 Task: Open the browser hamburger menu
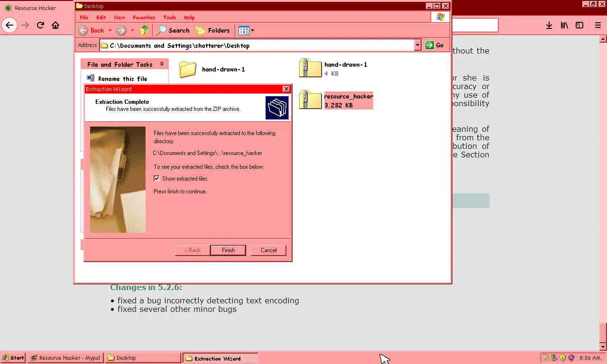click(x=598, y=25)
